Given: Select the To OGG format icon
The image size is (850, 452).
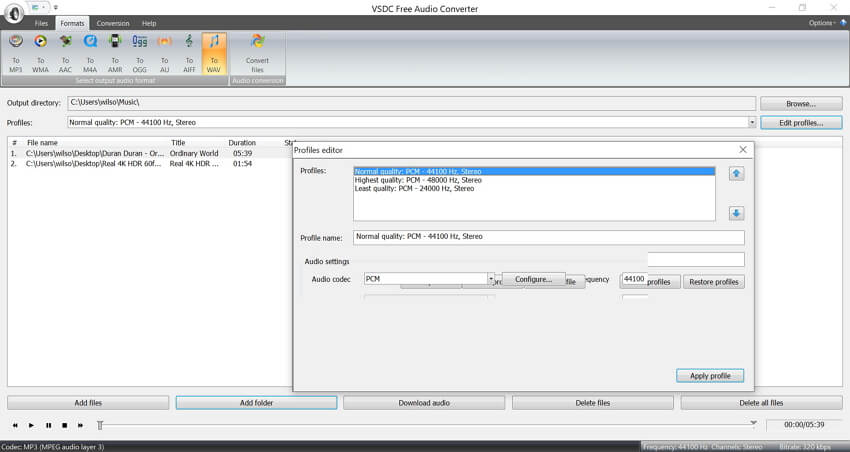Looking at the screenshot, I should click(x=140, y=53).
